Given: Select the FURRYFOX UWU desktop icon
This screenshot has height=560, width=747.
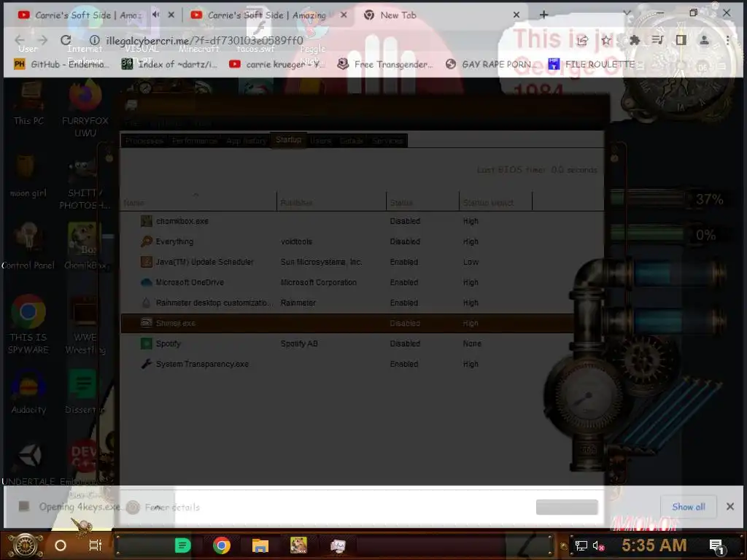Looking at the screenshot, I should click(85, 109).
